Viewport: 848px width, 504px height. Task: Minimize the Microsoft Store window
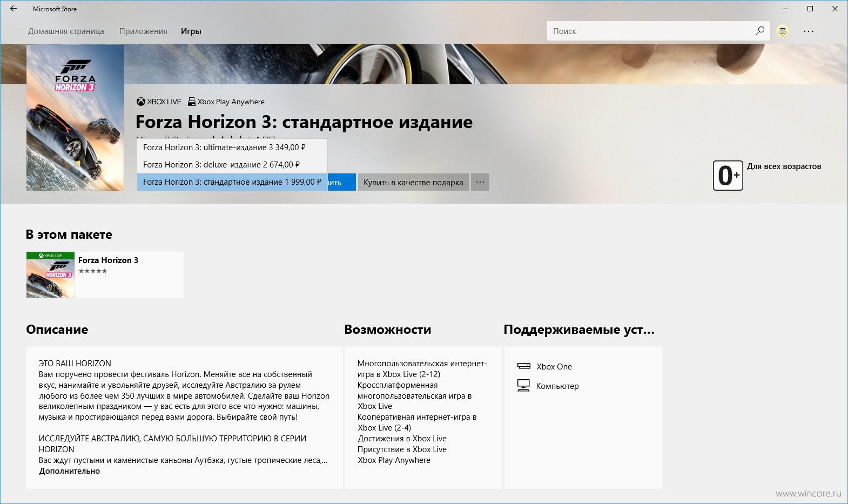click(785, 9)
